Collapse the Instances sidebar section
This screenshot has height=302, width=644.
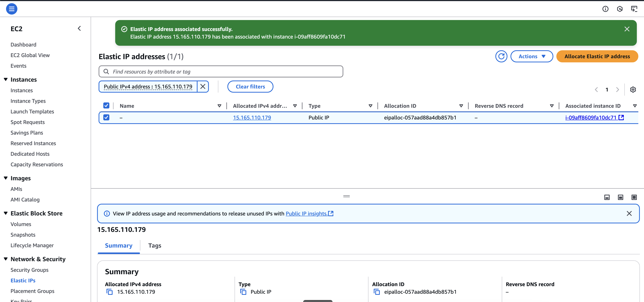pos(6,79)
